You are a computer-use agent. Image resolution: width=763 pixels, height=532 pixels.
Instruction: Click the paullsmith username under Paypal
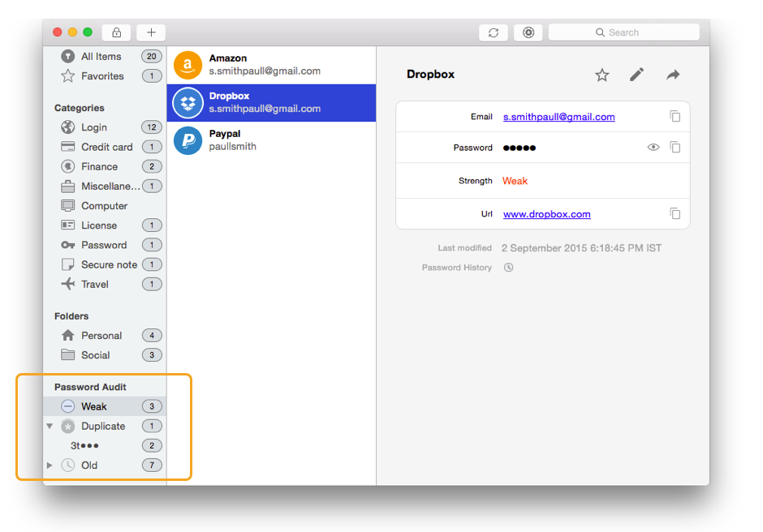coord(233,146)
